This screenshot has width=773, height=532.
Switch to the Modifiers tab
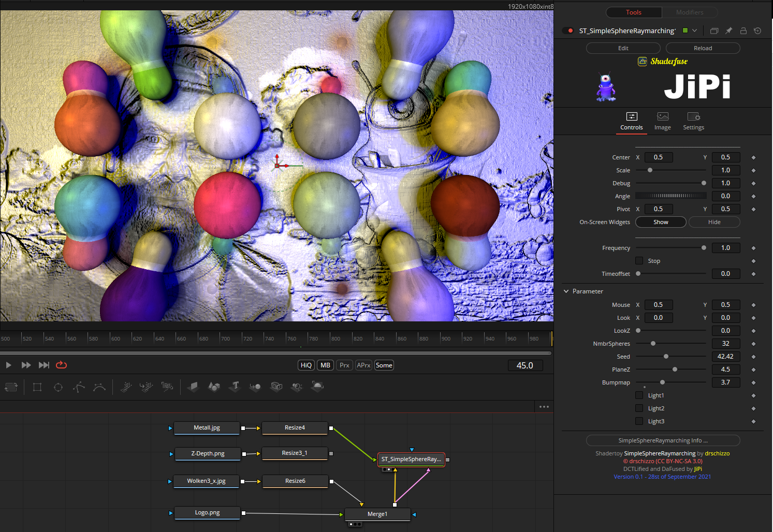coord(690,12)
